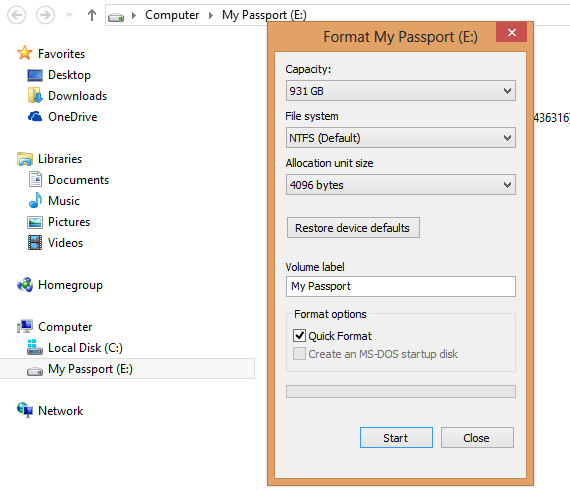Click the Documents library icon
This screenshot has width=570, height=490.
(x=35, y=179)
